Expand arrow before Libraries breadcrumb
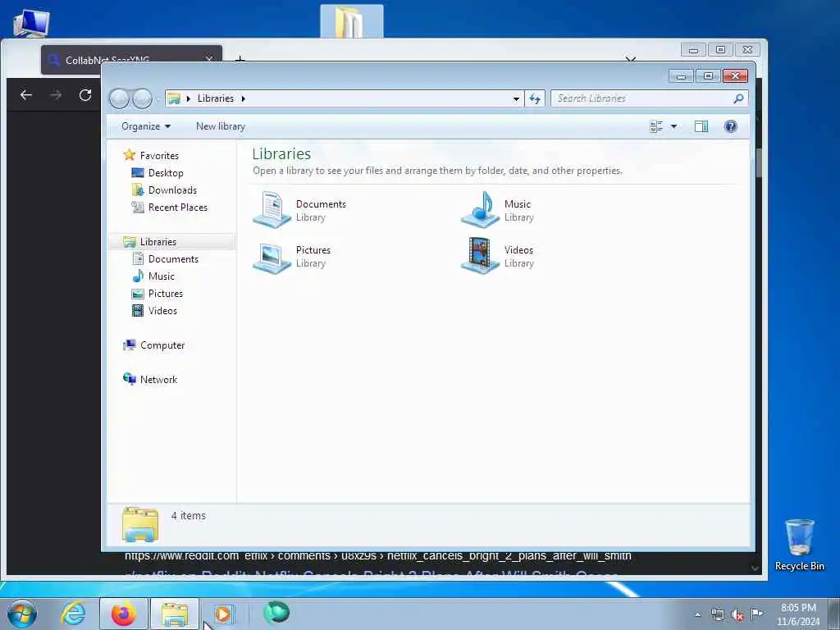840x630 pixels. click(x=189, y=98)
